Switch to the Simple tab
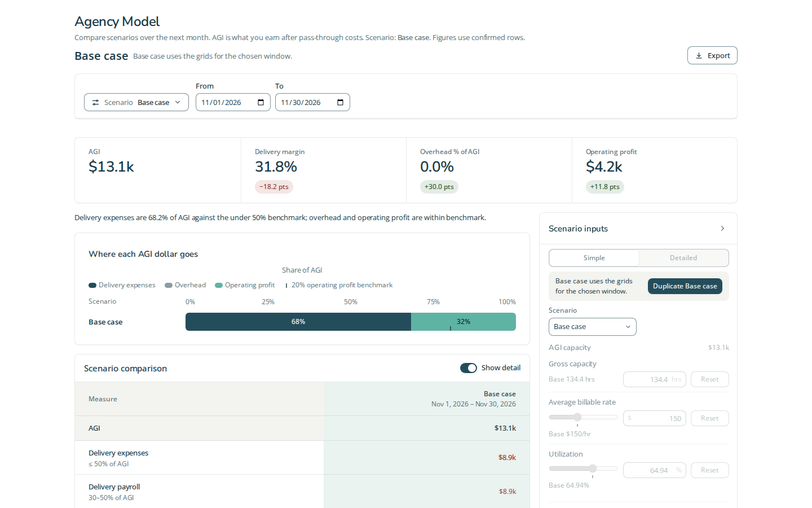 pyautogui.click(x=594, y=258)
